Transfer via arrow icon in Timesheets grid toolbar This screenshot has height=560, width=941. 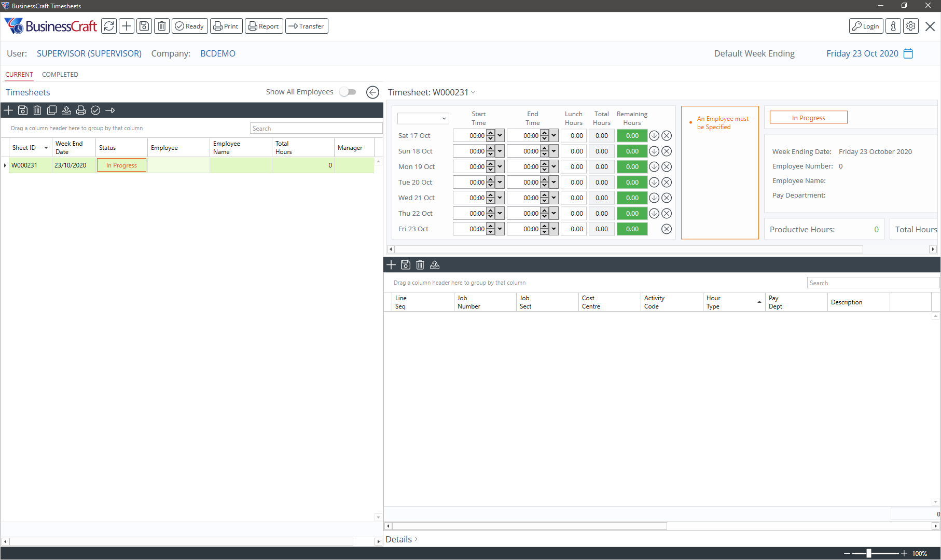point(110,110)
